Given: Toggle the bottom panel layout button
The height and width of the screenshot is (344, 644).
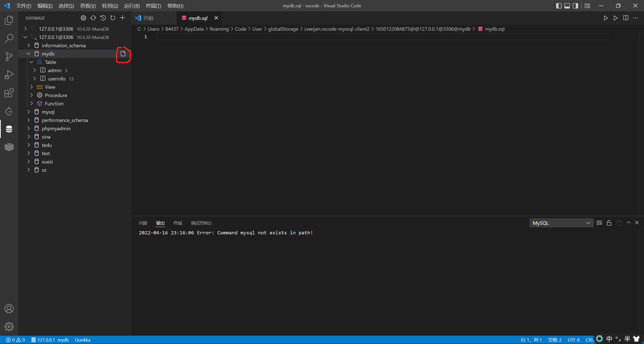Looking at the screenshot, I should (x=567, y=6).
